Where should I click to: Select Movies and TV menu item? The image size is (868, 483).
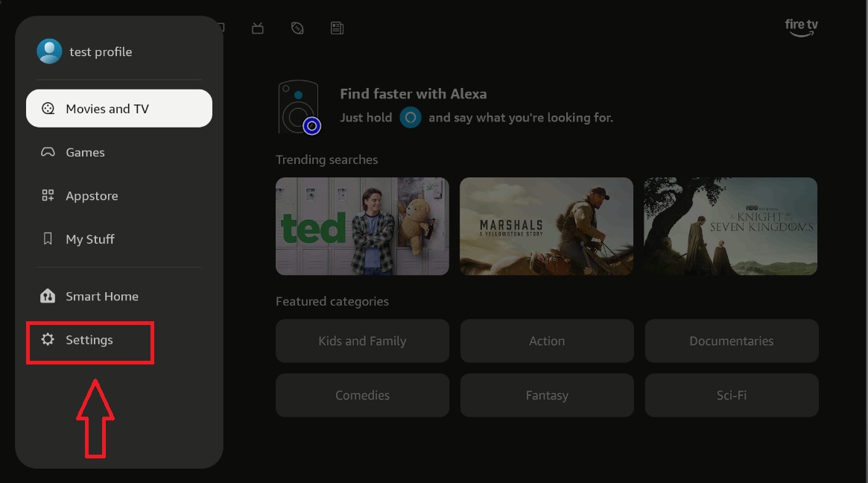(x=119, y=109)
